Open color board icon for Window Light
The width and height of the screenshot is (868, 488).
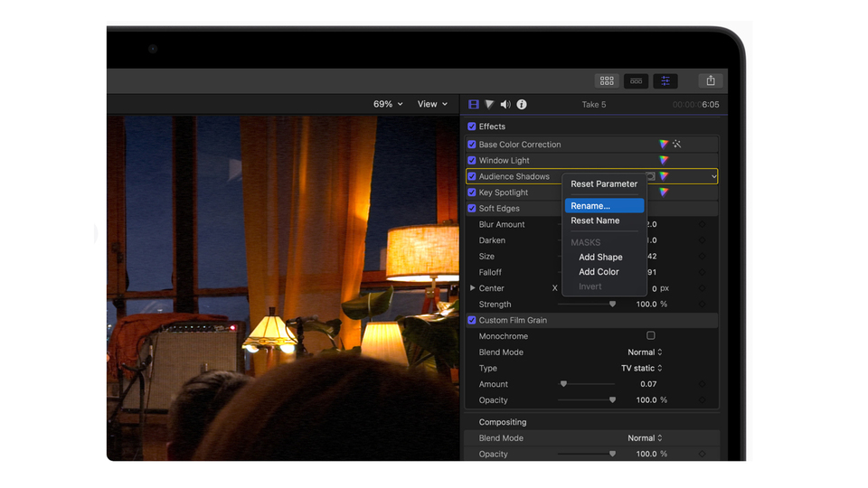coord(664,161)
